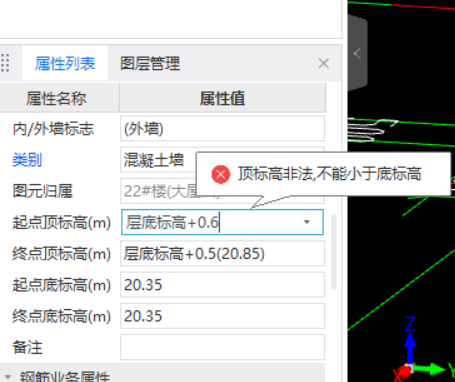Collapse the 钢筋业务属性 section
Viewport: 455px width, 382px height.
(8, 377)
